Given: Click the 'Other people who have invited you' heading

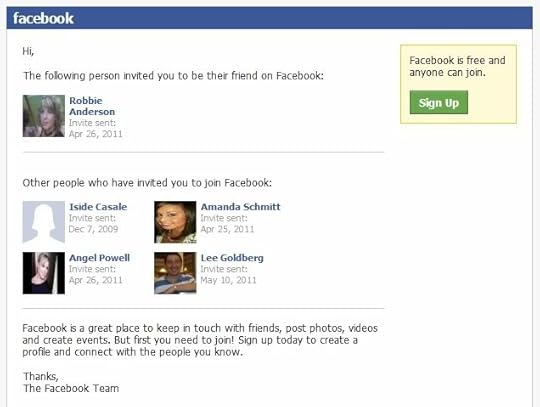Looking at the screenshot, I should (147, 183).
